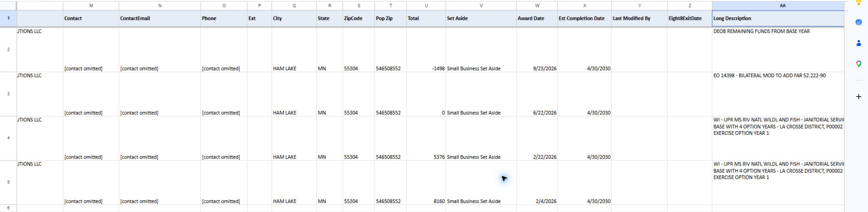Open Google Keep from the side panel
Screen dimensions: 868x212
click(859, 2)
